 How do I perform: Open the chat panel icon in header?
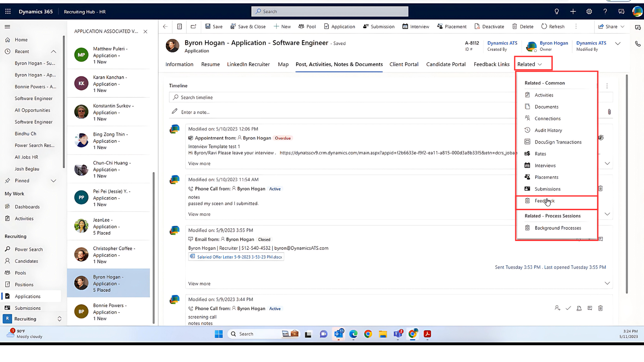(x=621, y=11)
